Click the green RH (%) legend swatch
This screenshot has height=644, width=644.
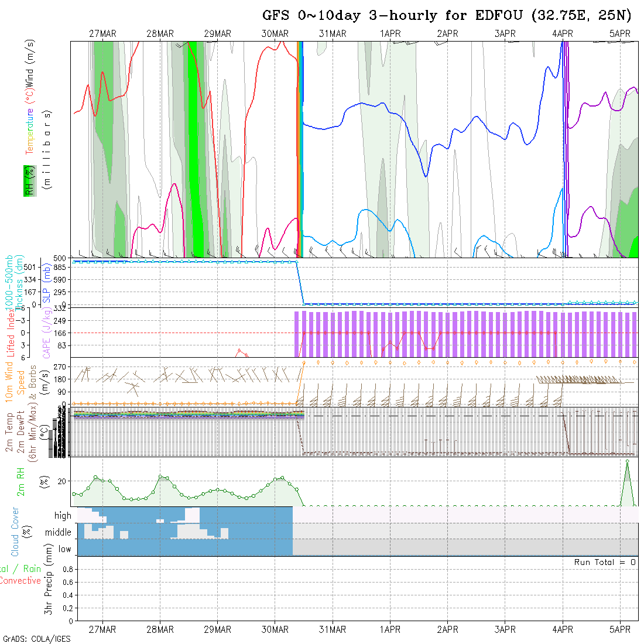(x=28, y=181)
